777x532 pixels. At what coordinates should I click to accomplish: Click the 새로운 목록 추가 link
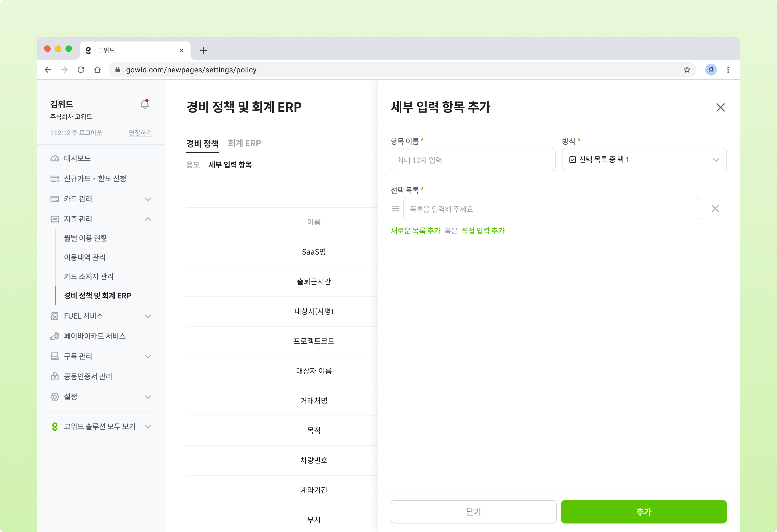click(415, 231)
